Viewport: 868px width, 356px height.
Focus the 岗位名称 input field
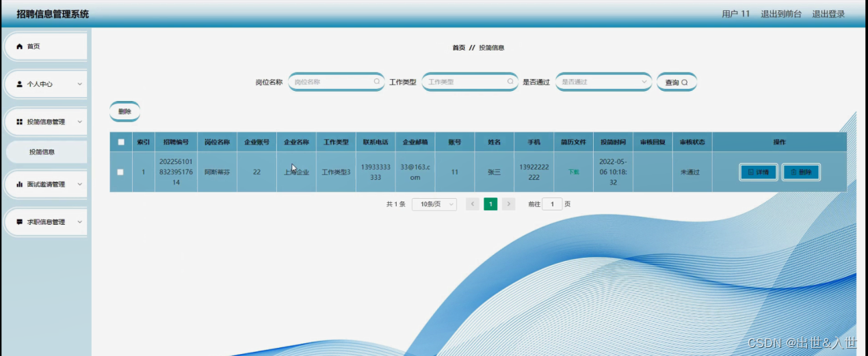coord(336,82)
